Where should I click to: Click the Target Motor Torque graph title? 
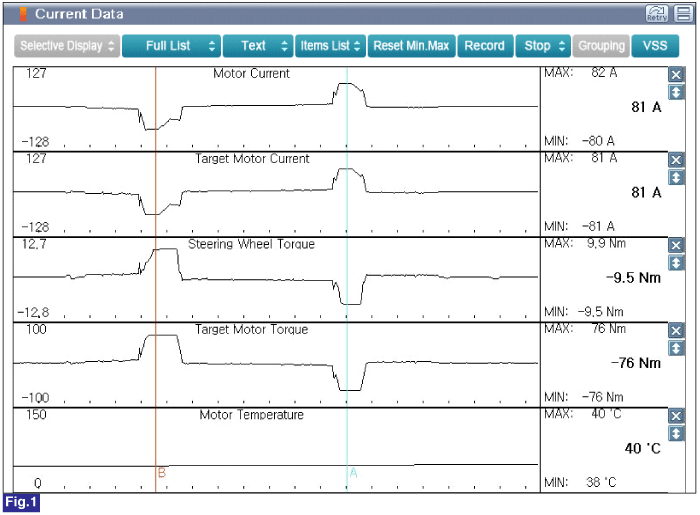(252, 329)
